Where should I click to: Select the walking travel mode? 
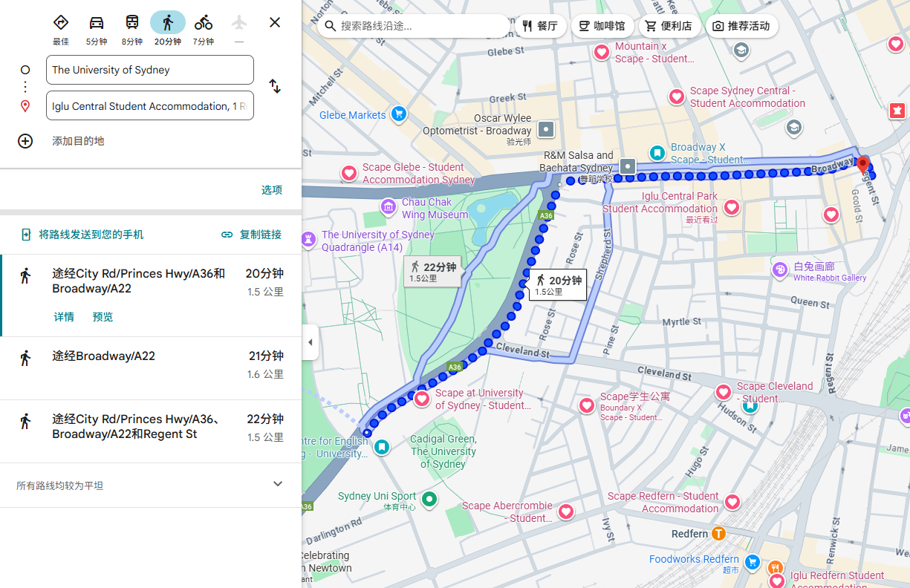pos(168,23)
